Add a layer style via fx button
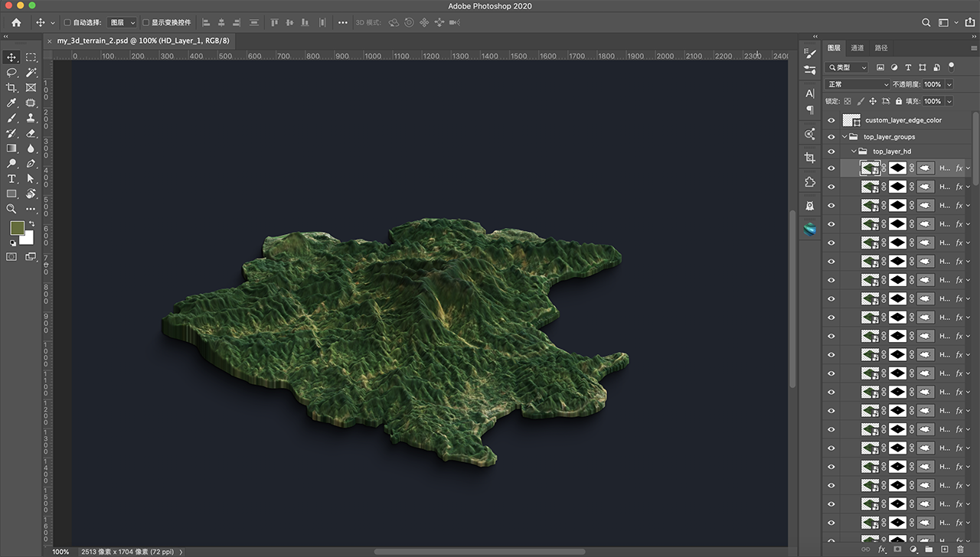The height and width of the screenshot is (557, 980). (881, 549)
